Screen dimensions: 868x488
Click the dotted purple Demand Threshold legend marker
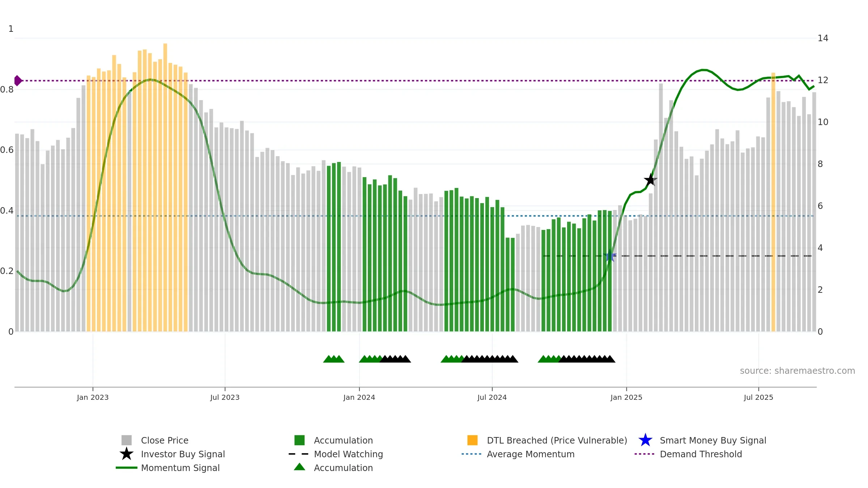[x=644, y=454]
